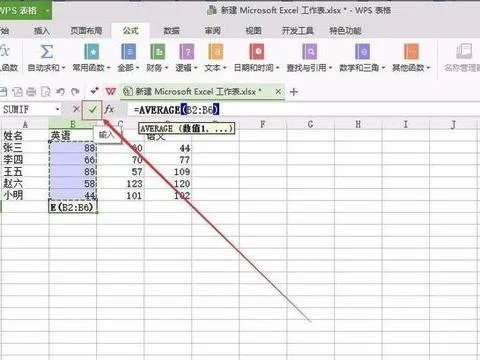Click the print preview icon
The width and height of the screenshot is (480, 360).
tap(46, 91)
